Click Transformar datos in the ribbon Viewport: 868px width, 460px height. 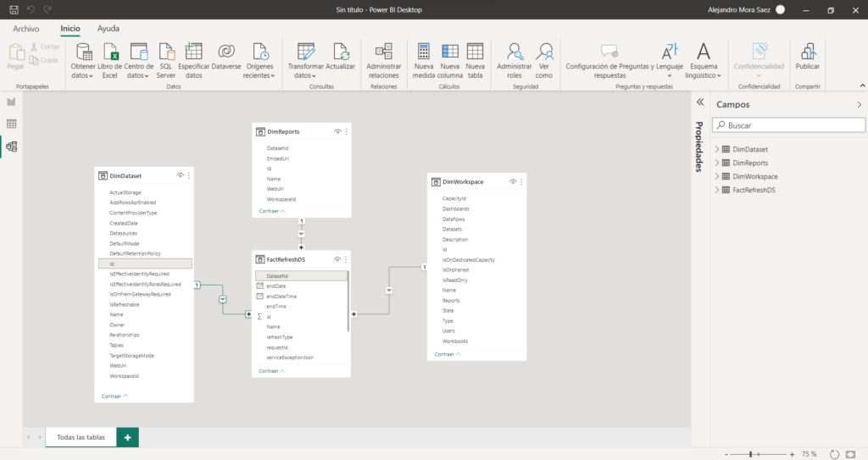pos(306,53)
